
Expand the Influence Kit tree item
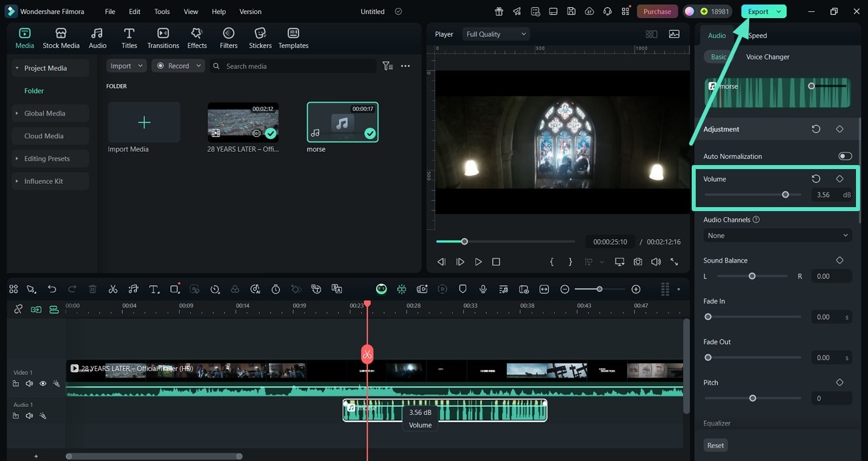pos(17,182)
